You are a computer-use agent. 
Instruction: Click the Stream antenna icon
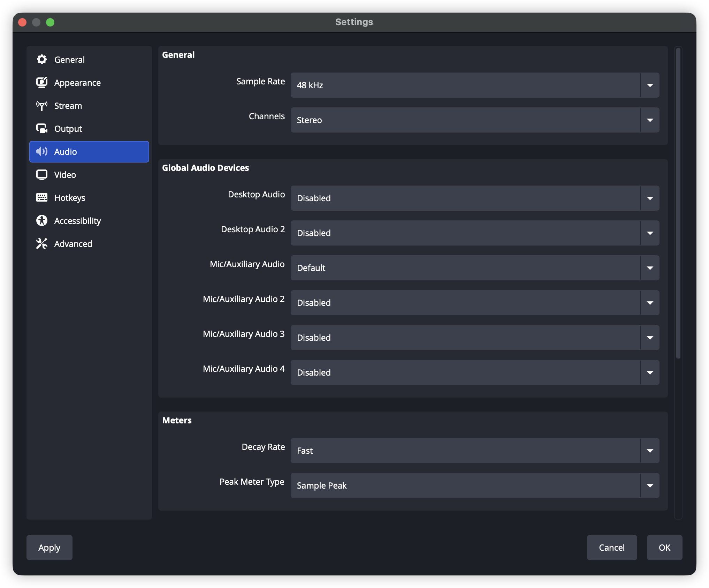click(42, 106)
